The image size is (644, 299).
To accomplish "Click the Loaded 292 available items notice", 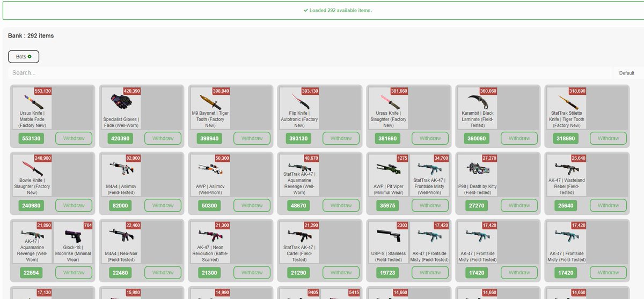I will [338, 10].
